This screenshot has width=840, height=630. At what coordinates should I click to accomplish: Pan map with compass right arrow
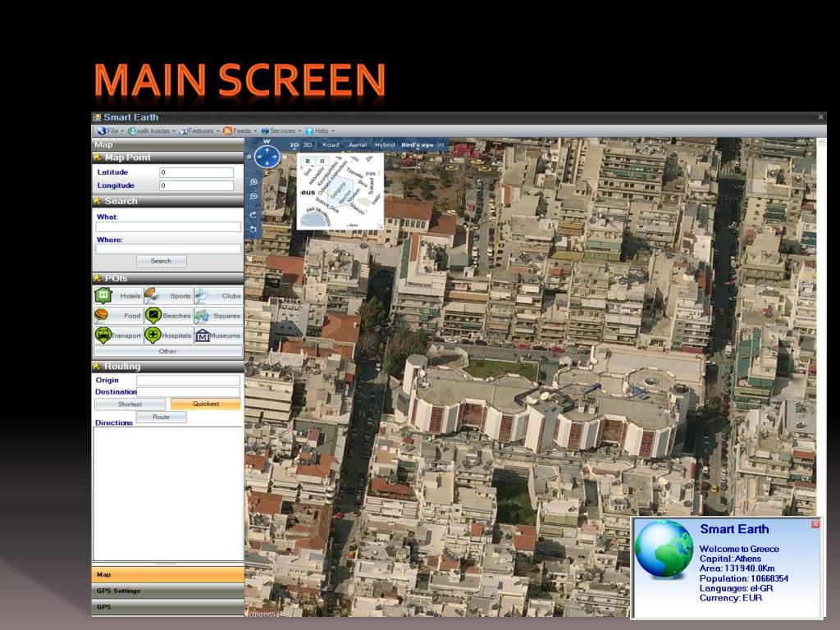coord(275,157)
